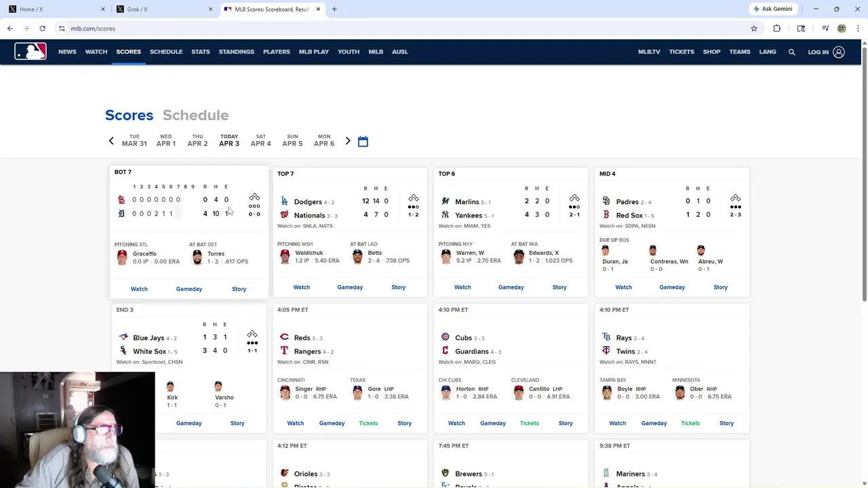The width and height of the screenshot is (868, 488).
Task: Open the NEWS menu
Action: [x=67, y=52]
